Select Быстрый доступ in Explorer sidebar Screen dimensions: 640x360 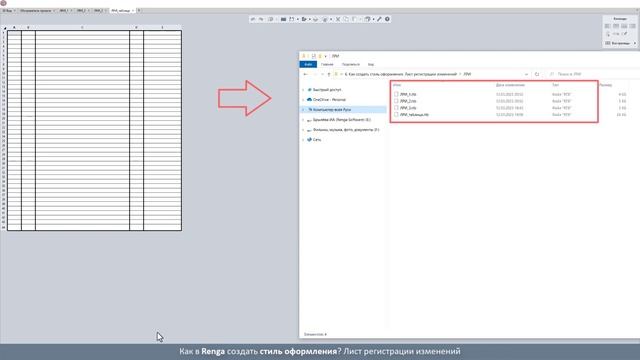(x=327, y=90)
